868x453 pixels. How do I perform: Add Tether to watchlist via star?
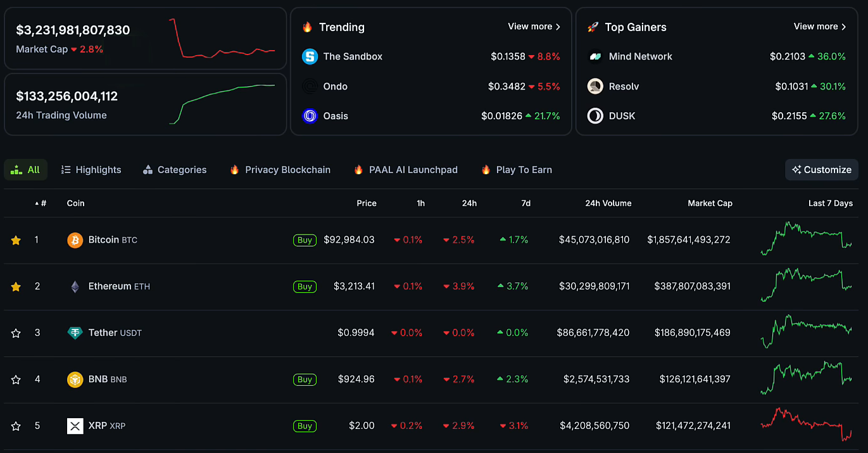click(16, 333)
